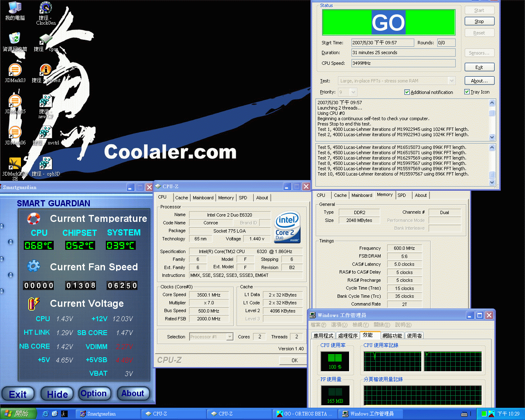Click the Option button in Smart Guardian
This screenshot has width=525, height=420.
[94, 393]
